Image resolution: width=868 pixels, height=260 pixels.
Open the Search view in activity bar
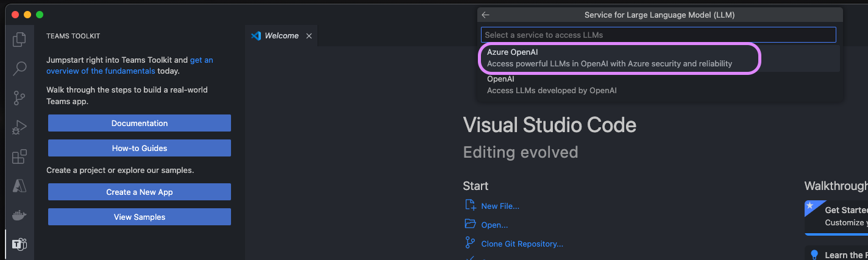pos(20,68)
